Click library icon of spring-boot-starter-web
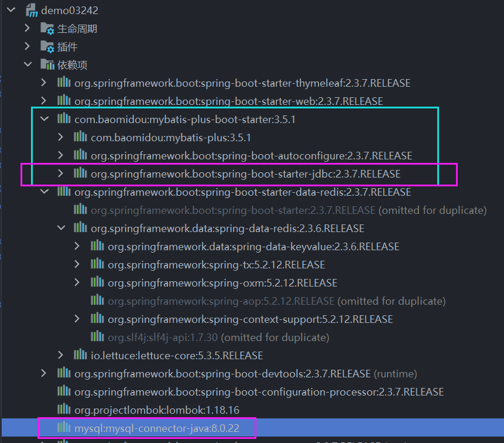This screenshot has height=443, width=504. [x=64, y=100]
